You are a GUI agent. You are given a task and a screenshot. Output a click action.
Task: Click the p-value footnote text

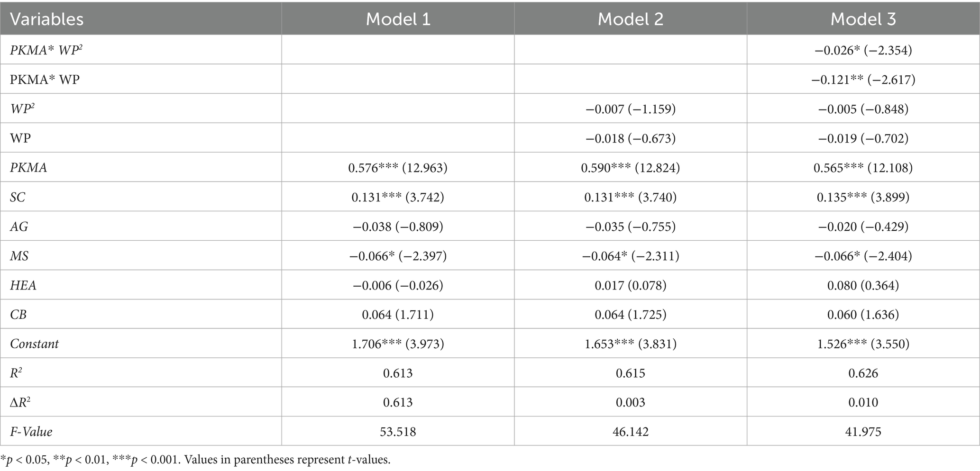[195, 460]
